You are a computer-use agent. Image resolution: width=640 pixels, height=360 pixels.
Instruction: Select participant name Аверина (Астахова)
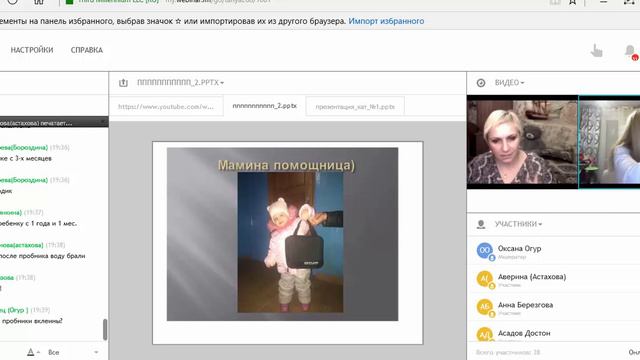pos(532,277)
